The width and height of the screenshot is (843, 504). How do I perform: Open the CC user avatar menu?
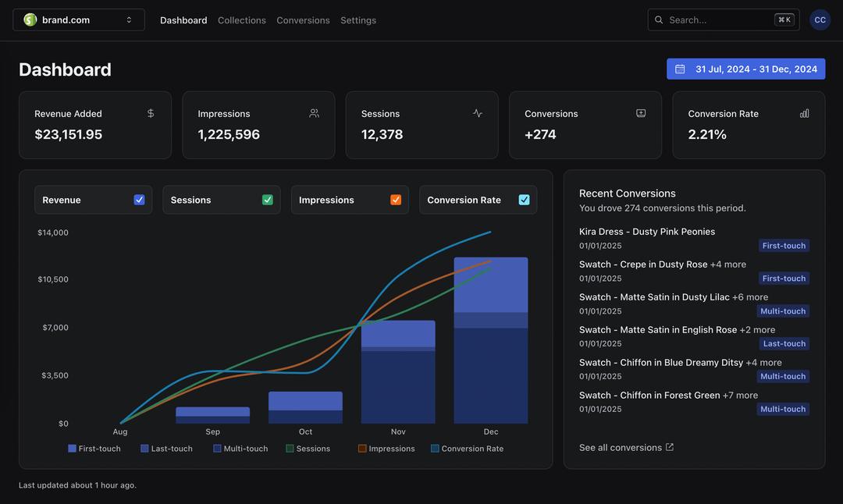pos(820,20)
